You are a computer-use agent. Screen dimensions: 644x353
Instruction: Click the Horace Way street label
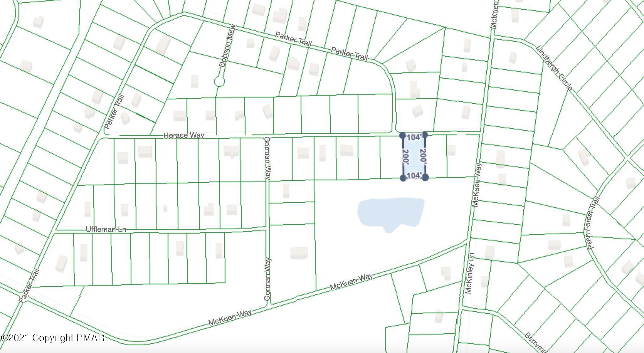point(184,135)
